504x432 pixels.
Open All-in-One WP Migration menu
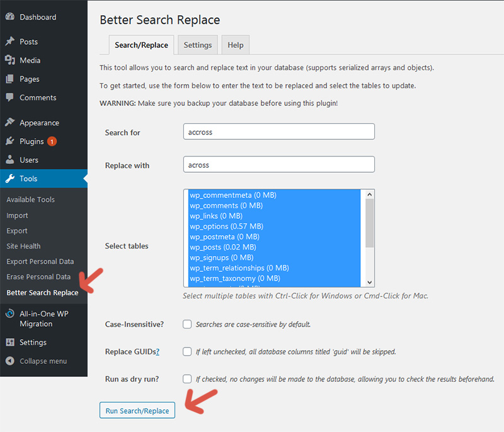[43, 318]
